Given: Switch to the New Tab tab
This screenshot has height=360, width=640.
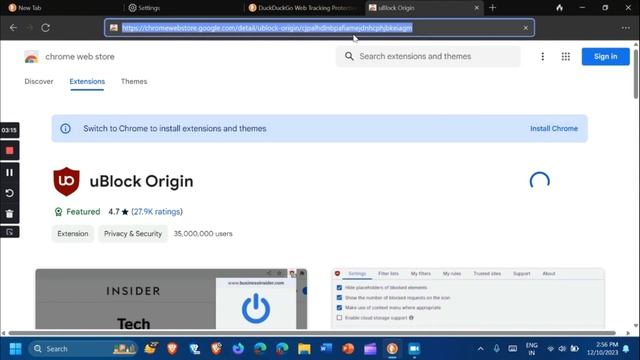Looking at the screenshot, I should 61,8.
